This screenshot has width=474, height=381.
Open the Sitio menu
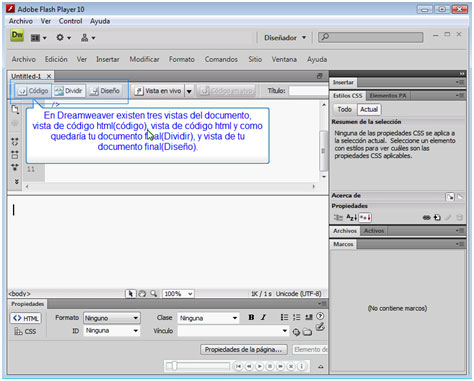click(x=255, y=59)
